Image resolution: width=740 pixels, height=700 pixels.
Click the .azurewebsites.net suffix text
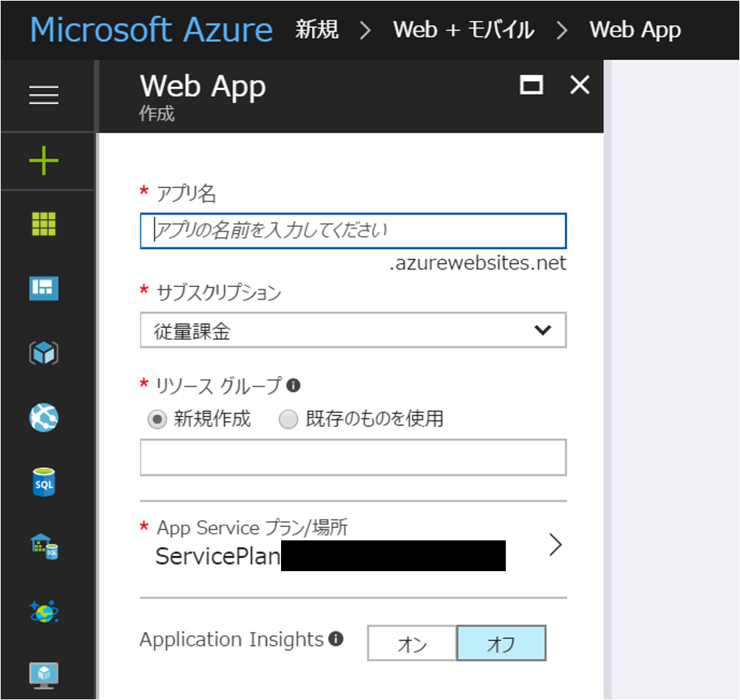[x=477, y=264]
